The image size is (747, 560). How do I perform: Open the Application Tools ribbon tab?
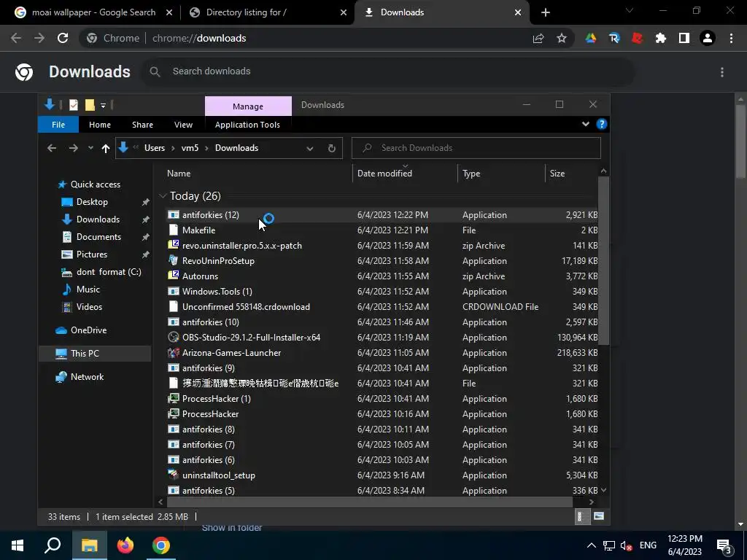point(247,125)
